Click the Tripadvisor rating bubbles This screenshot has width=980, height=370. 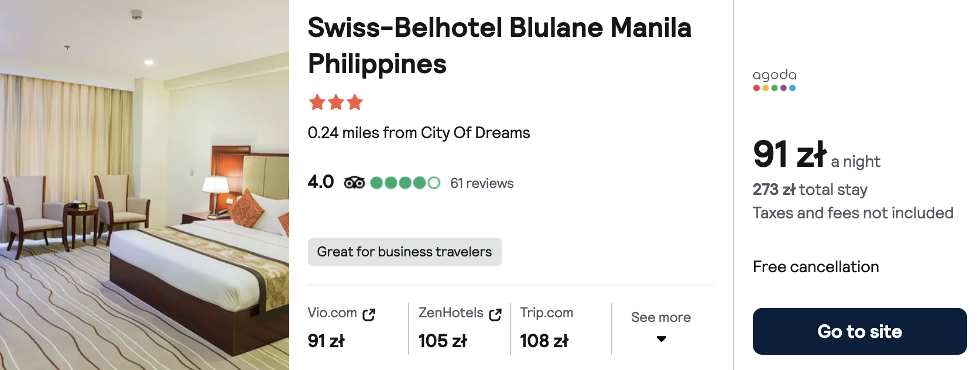point(405,183)
